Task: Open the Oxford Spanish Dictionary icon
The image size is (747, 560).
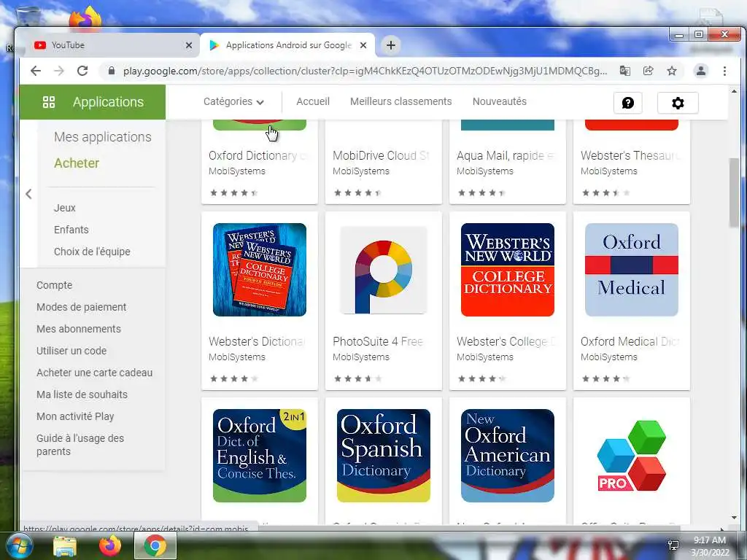Action: click(x=384, y=456)
